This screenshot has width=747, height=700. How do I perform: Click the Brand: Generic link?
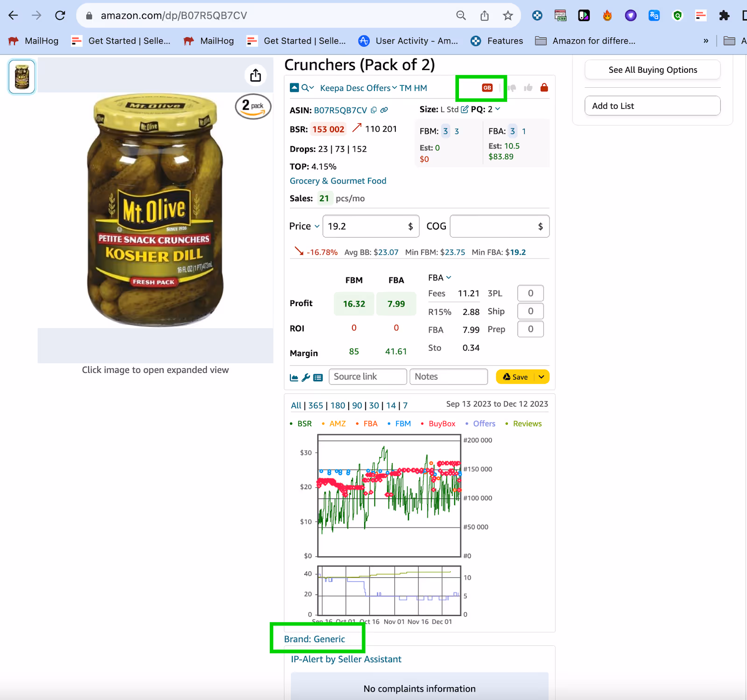(314, 639)
